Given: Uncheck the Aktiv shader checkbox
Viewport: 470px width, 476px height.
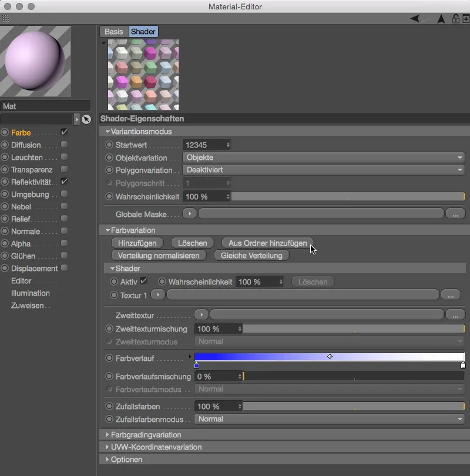Looking at the screenshot, I should [143, 281].
